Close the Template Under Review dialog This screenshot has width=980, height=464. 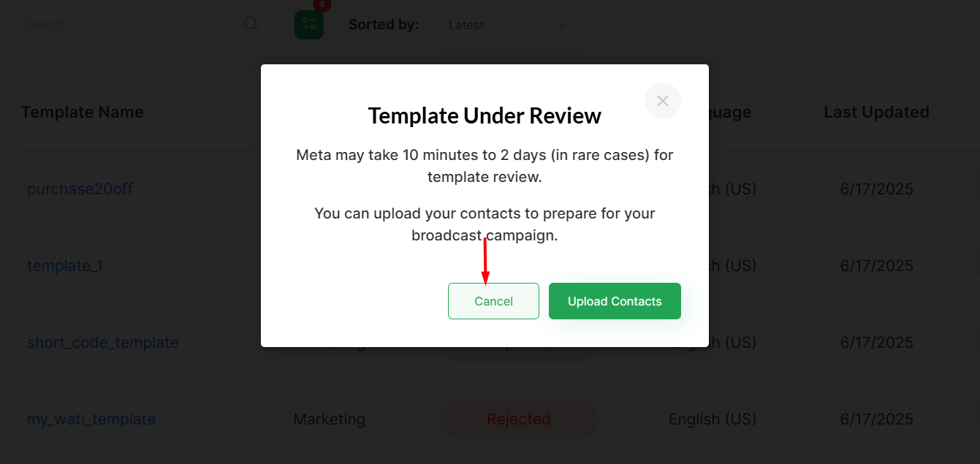pyautogui.click(x=662, y=101)
